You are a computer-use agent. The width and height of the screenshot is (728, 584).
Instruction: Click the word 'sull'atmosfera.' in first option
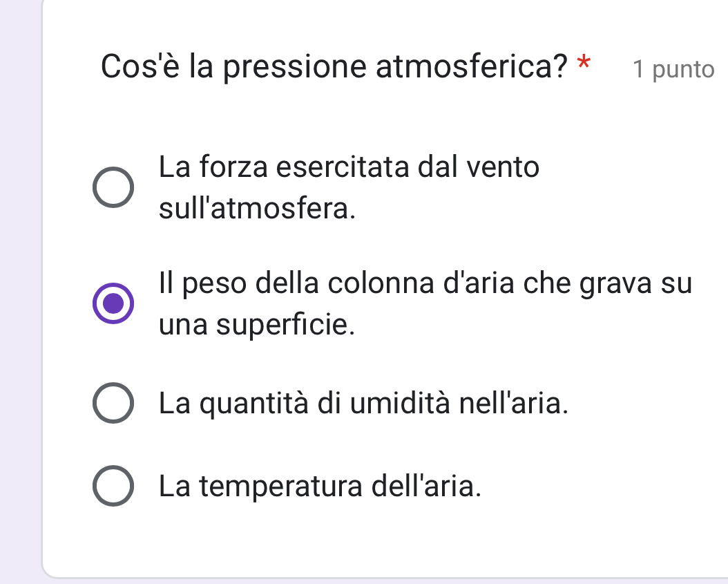[258, 208]
